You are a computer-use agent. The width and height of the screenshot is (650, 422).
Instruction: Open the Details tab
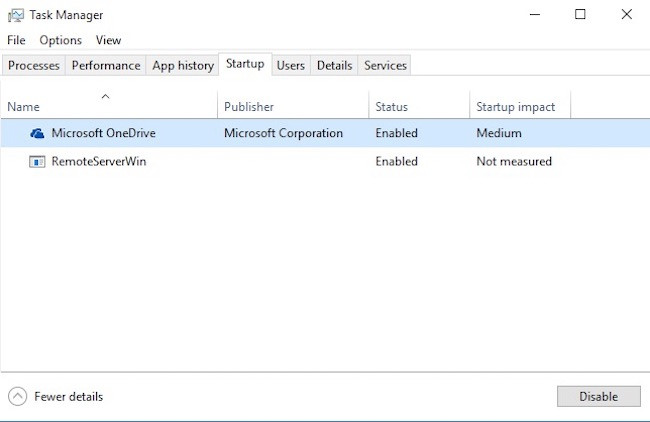tap(334, 65)
